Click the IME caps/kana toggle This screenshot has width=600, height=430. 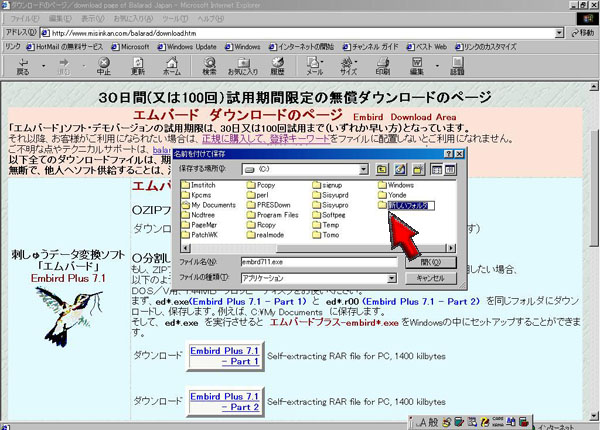coord(498,422)
